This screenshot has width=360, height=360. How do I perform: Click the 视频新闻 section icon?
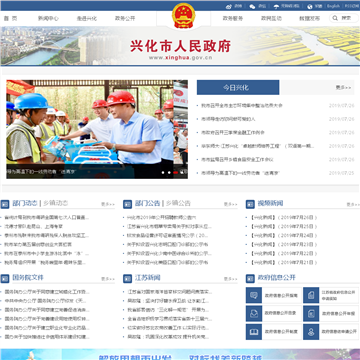pyautogui.click(x=250, y=204)
